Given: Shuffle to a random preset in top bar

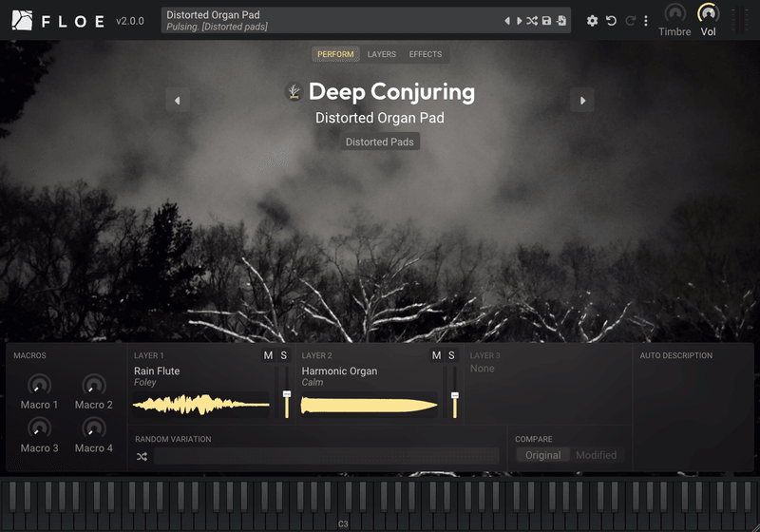Looking at the screenshot, I should tap(532, 21).
